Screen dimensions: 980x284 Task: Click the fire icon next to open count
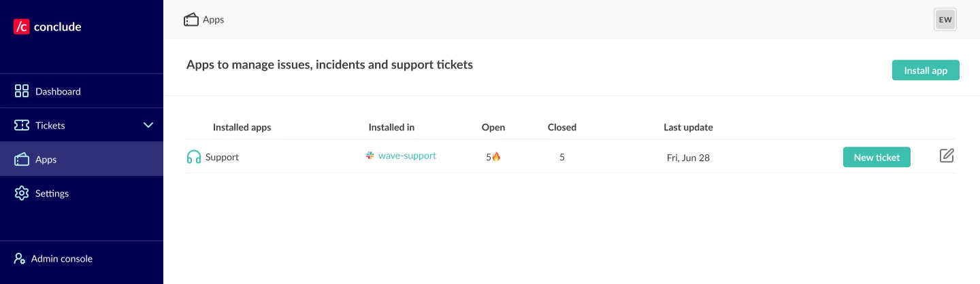(x=496, y=157)
